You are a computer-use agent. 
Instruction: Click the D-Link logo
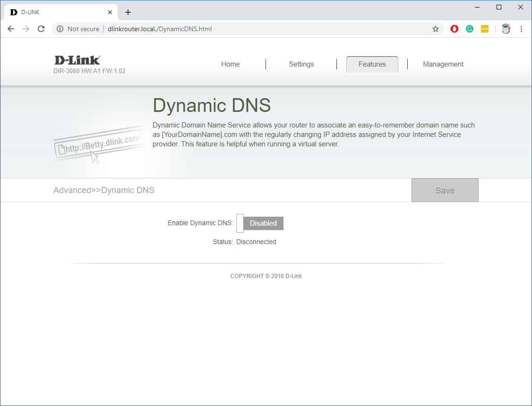click(x=77, y=60)
